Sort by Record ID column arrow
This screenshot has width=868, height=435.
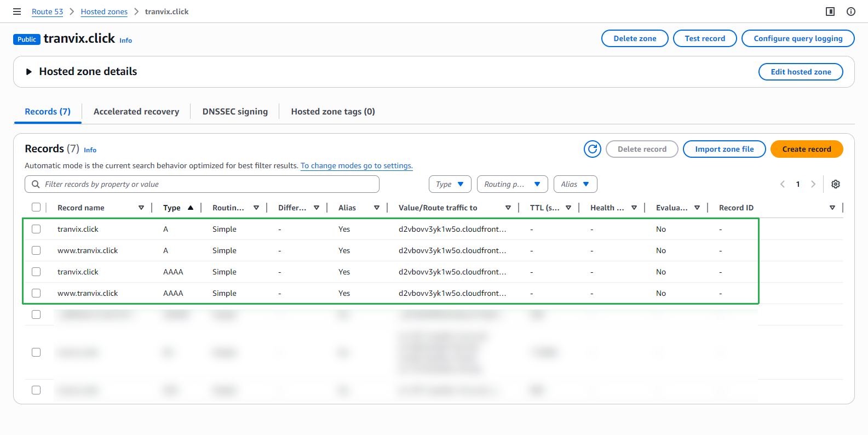pos(832,208)
